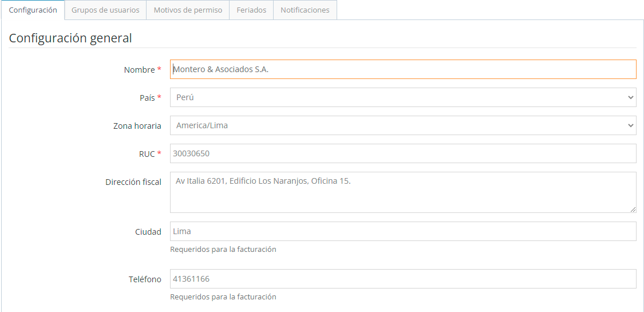This screenshot has height=312, width=644.
Task: Place cursor in the Teléfono field
Action: 403,279
